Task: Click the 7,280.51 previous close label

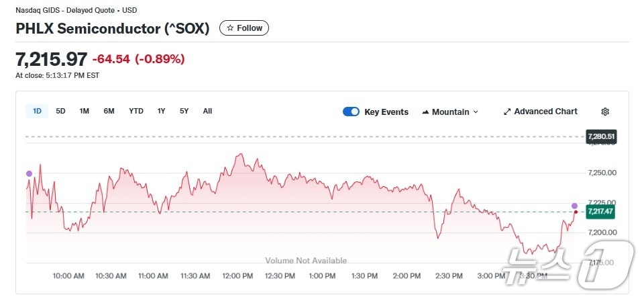Action: click(x=601, y=136)
